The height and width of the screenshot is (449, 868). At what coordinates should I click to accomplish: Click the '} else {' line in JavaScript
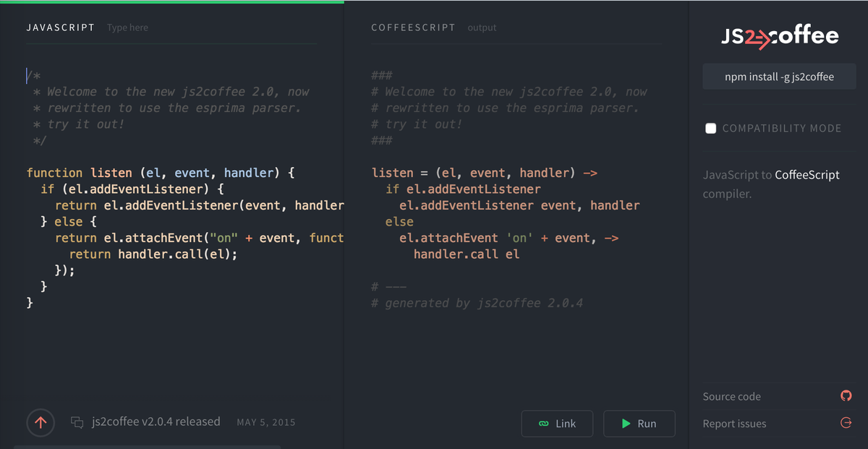point(69,222)
